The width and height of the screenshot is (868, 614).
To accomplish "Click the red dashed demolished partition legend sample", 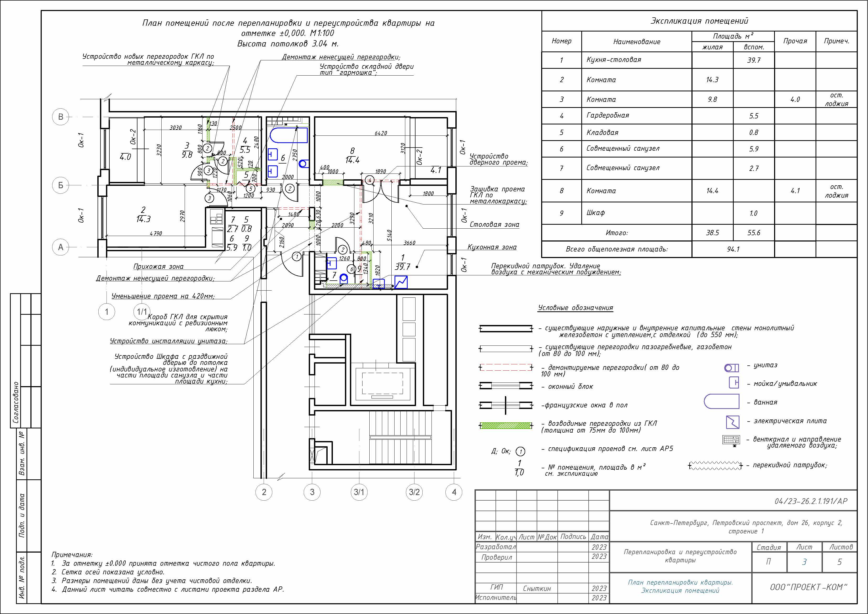I will [x=506, y=367].
